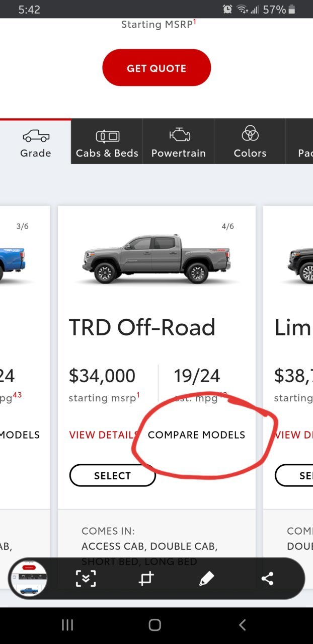Select the crop tool in screenshot toolbar
The height and width of the screenshot is (644, 313).
pos(146,579)
